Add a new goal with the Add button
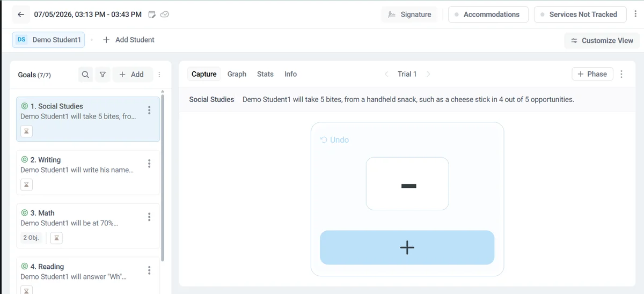 point(132,75)
